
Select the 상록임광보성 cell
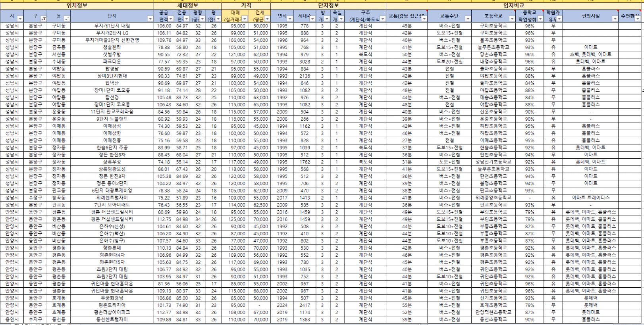[112, 169]
